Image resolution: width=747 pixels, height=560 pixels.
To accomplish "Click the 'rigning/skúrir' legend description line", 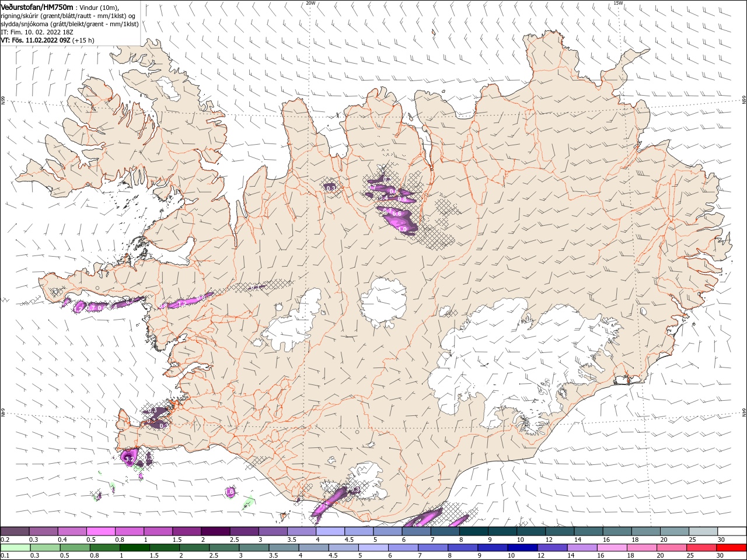I will (x=68, y=16).
